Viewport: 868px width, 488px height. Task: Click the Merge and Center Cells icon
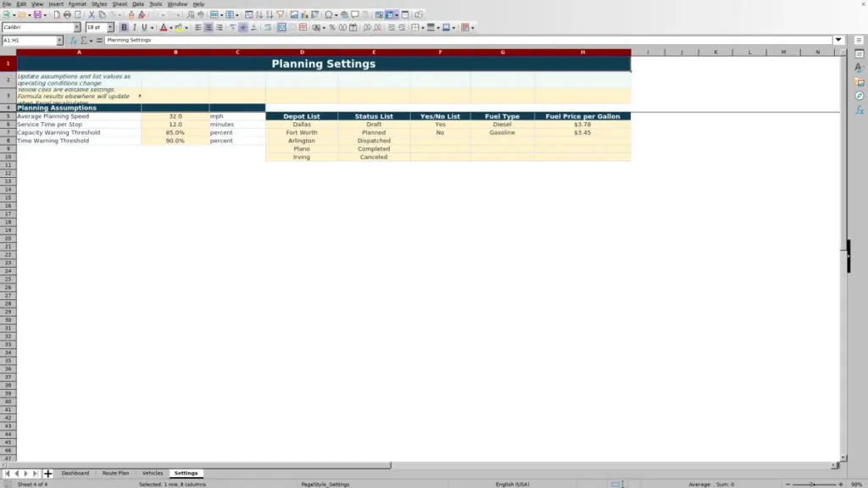281,27
